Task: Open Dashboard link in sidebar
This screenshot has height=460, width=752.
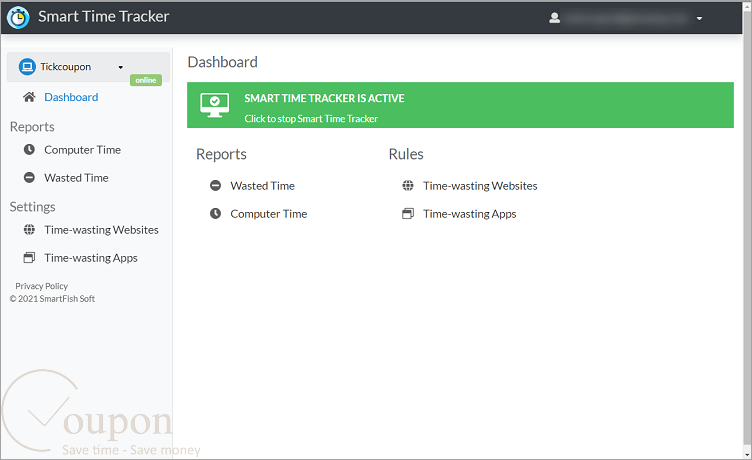Action: pyautogui.click(x=71, y=97)
